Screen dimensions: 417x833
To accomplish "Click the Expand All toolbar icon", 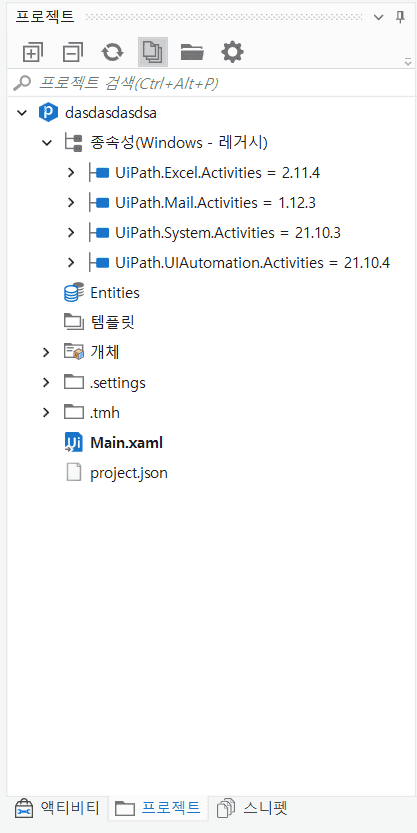I will [33, 52].
